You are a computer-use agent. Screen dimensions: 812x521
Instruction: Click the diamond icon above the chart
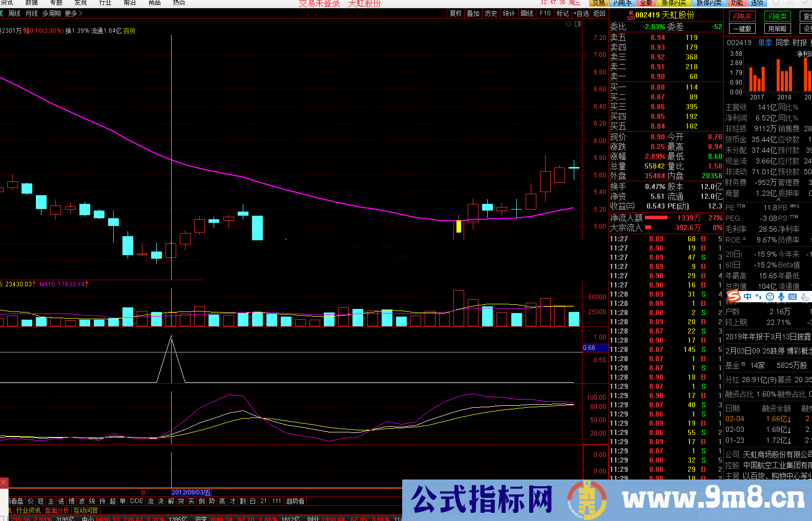pyautogui.click(x=568, y=24)
